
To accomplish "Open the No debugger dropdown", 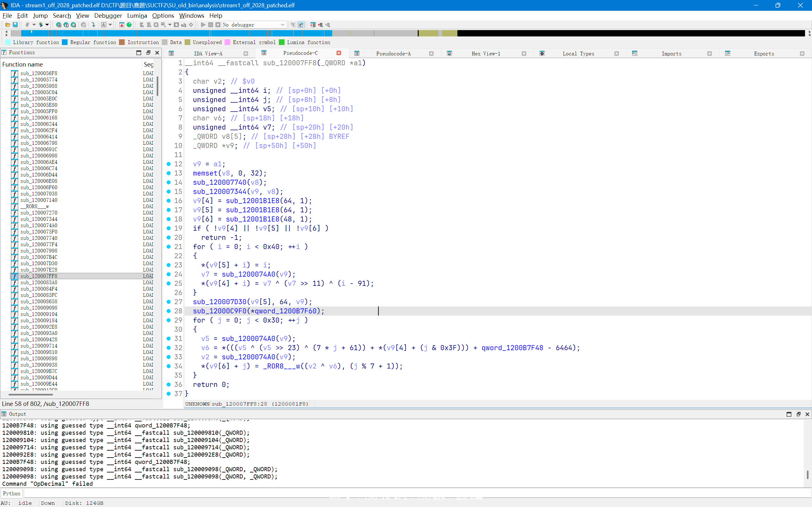I will [283, 24].
